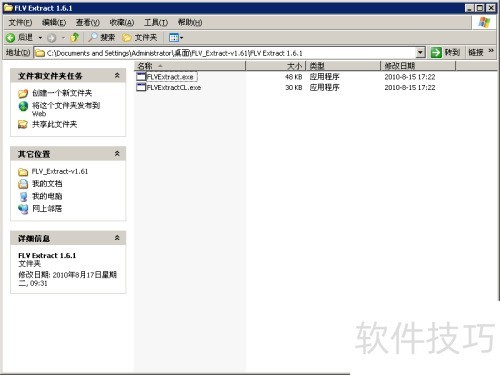Click the FLV_Extract-v1.61 folder icon

[23, 172]
